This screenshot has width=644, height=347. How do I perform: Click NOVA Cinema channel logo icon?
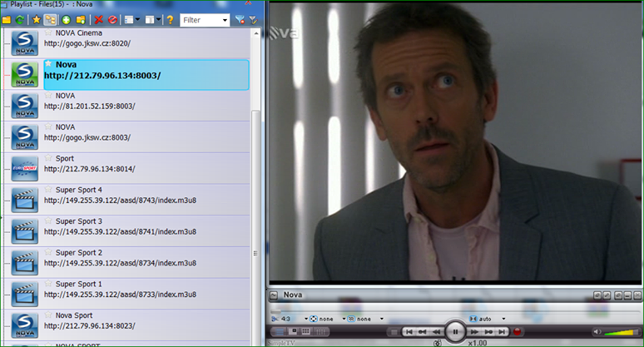click(x=25, y=43)
